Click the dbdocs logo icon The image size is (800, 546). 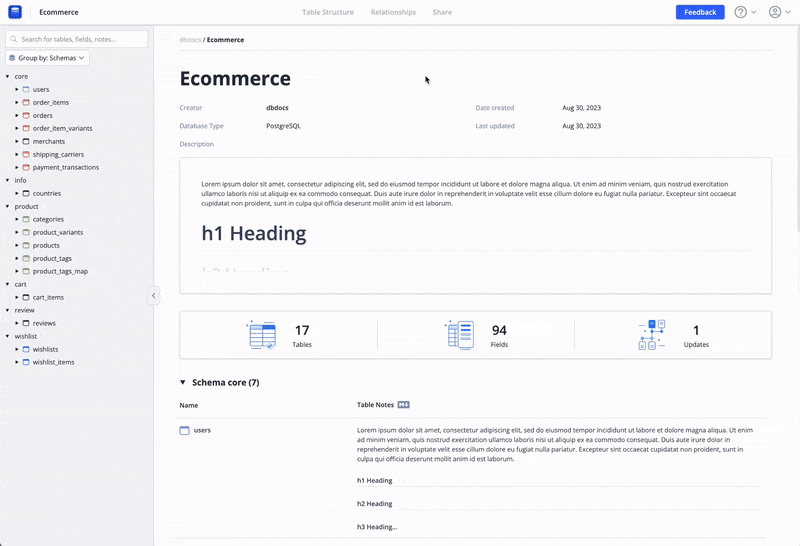(x=15, y=12)
